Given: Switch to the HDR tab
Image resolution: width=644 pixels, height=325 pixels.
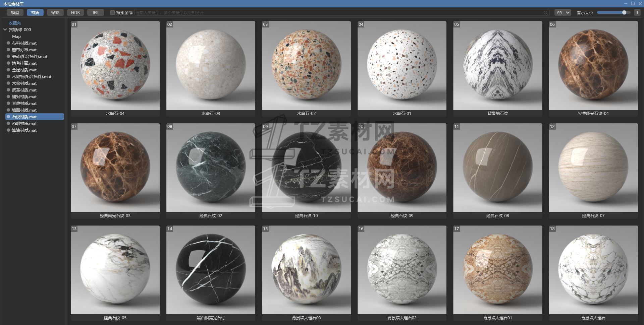Looking at the screenshot, I should [75, 13].
